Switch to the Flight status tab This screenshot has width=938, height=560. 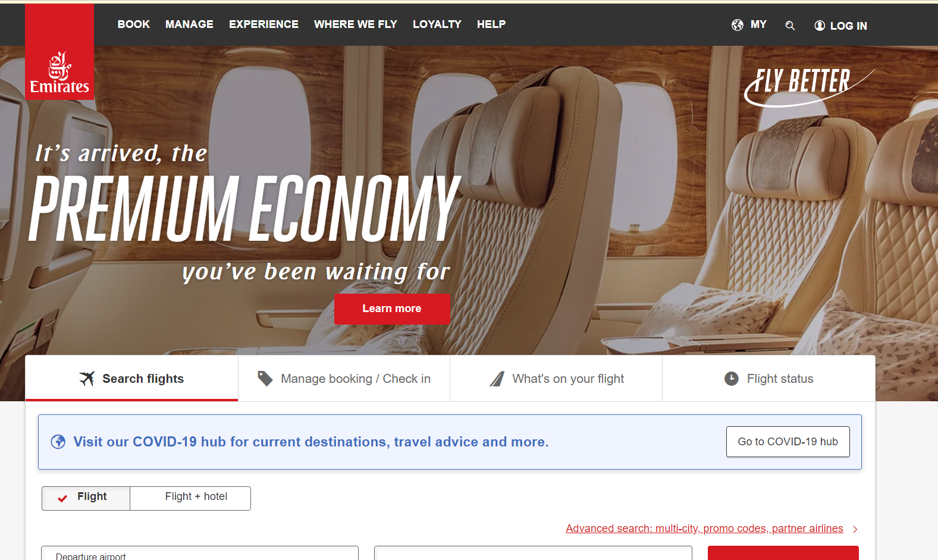pyautogui.click(x=768, y=379)
